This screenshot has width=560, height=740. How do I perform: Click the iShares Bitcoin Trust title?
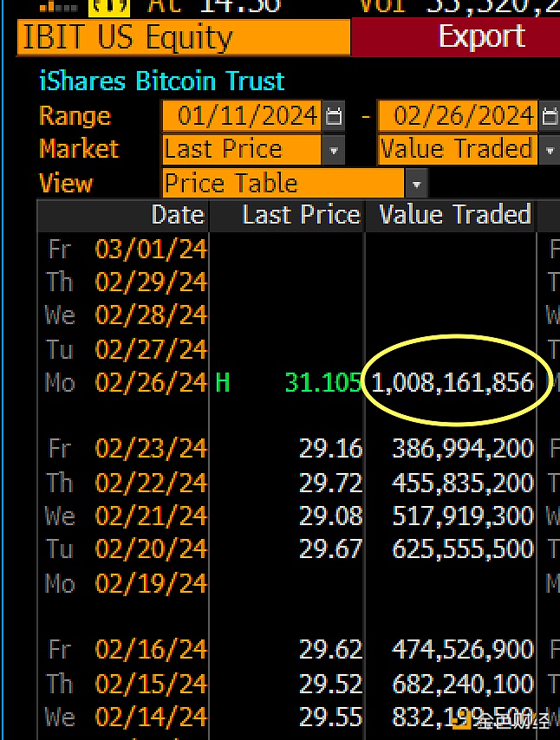(x=162, y=81)
